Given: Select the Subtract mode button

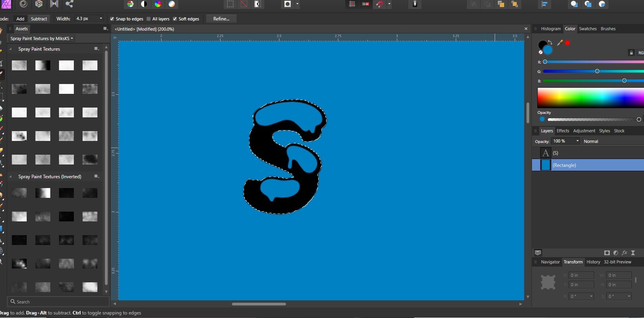Looking at the screenshot, I should 39,19.
